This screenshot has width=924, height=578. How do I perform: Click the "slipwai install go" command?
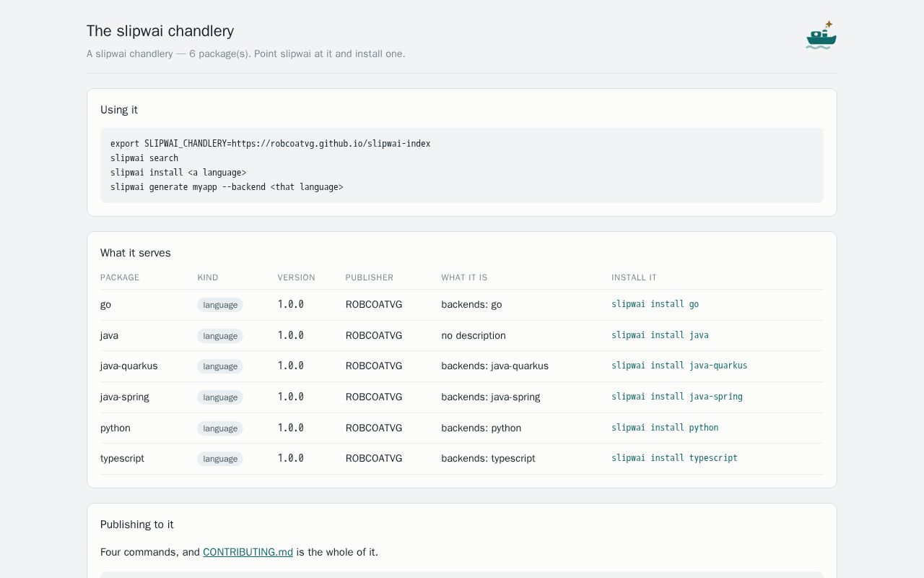coord(655,304)
